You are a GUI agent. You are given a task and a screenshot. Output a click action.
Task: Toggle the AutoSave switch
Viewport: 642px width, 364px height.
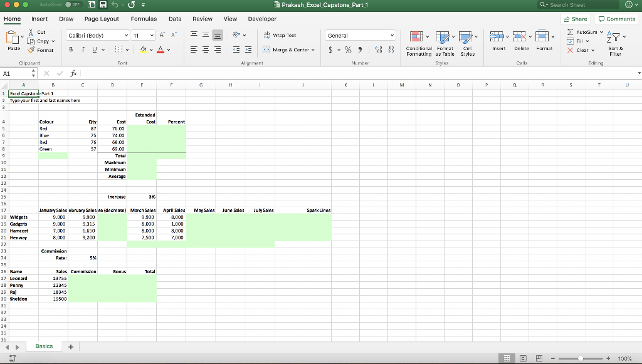coord(74,4)
